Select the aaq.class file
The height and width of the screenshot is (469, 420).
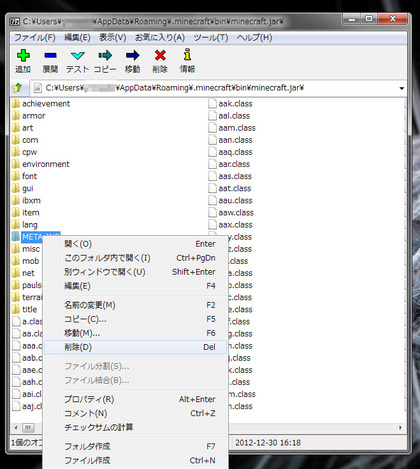tap(230, 152)
